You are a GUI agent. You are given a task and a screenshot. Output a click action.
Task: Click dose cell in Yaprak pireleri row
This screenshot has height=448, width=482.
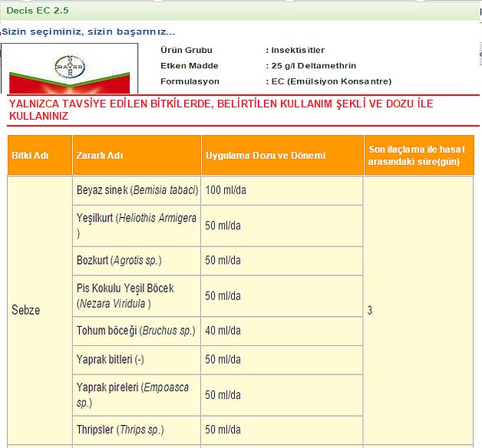tap(282, 395)
